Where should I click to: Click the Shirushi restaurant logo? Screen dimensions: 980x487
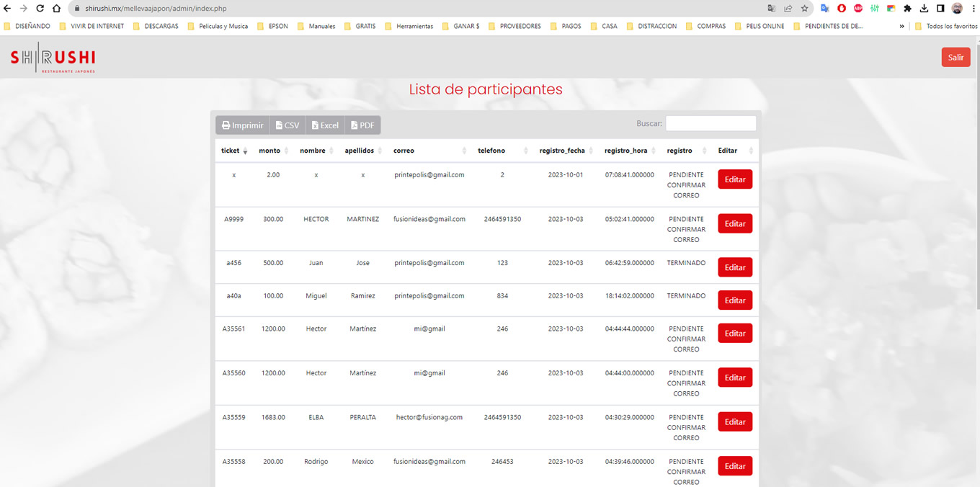pos(53,61)
